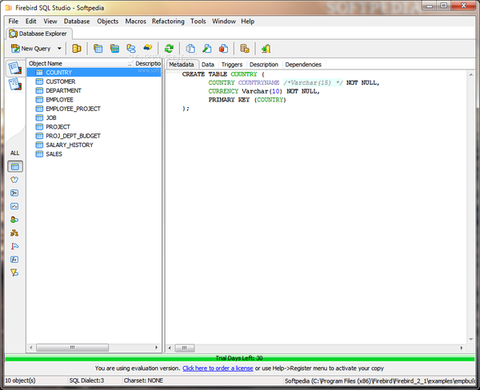This screenshot has height=390, width=480.
Task: Select ALL object types filter
Action: [15, 153]
